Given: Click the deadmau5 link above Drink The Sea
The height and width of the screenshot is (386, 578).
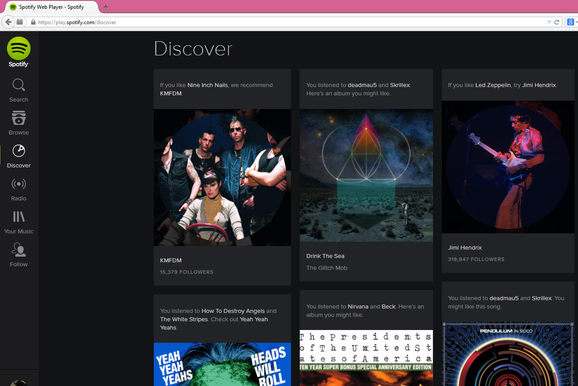Looking at the screenshot, I should (362, 85).
